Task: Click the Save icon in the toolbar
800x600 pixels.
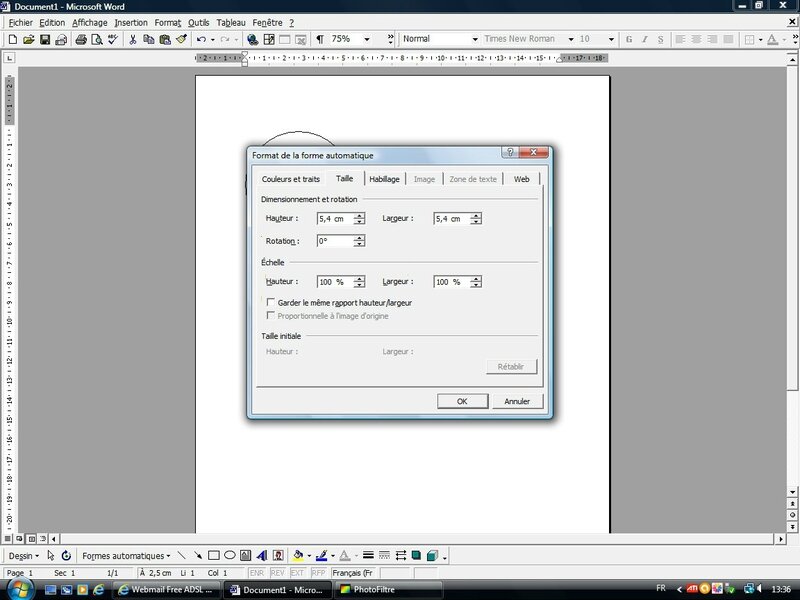Action: 45,40
